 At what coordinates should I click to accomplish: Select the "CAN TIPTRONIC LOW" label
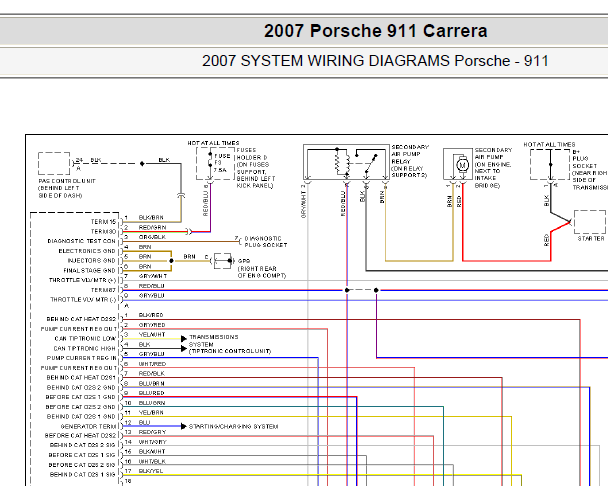(85, 339)
